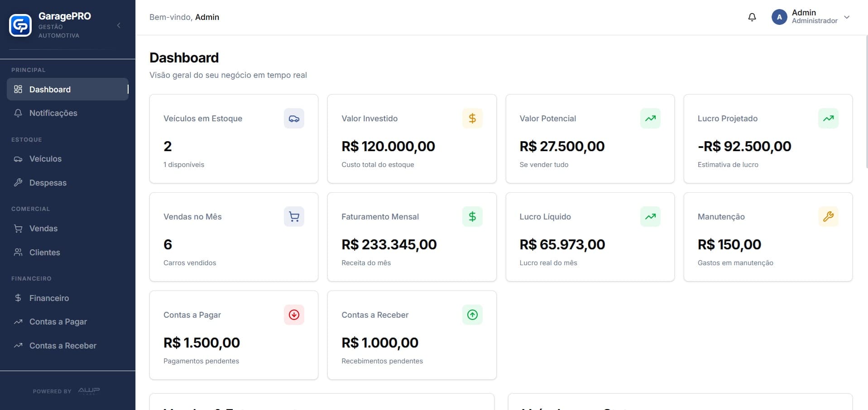Click the Dashboard grid icon in sidebar
868x410 pixels.
click(18, 89)
